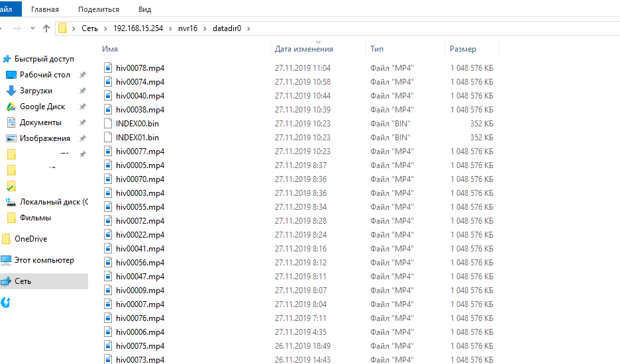Select file name hiv00006.mp4
Image resolution: width=620 pixels, height=364 pixels.
(140, 332)
